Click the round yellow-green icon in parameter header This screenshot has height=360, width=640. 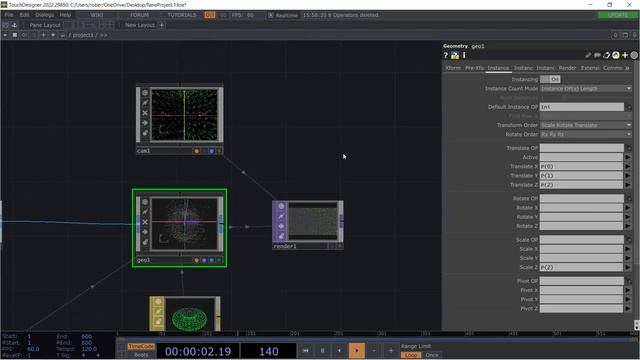click(x=616, y=55)
